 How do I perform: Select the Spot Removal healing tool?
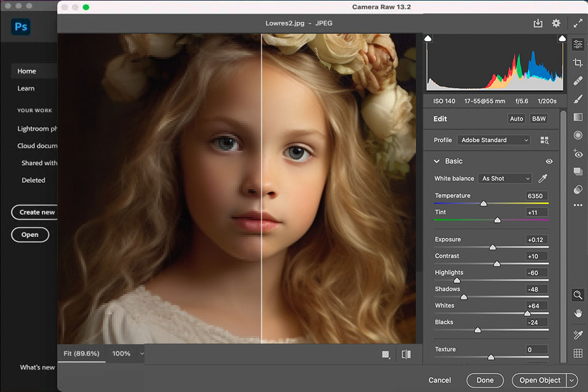tap(578, 81)
